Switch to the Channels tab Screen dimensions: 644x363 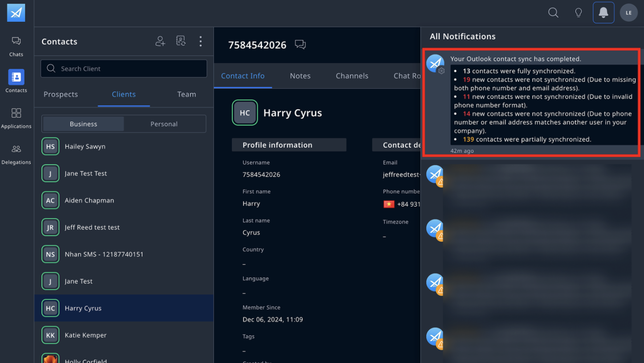pyautogui.click(x=352, y=76)
